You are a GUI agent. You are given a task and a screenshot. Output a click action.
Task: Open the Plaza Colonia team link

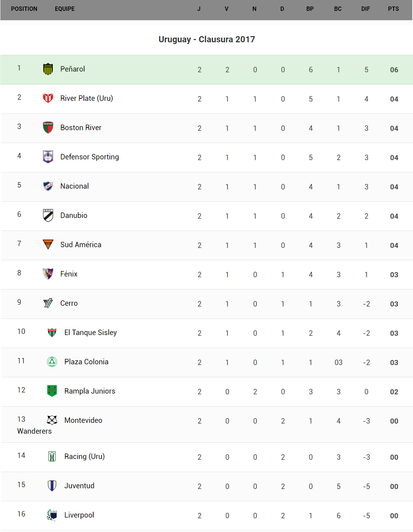coord(86,362)
